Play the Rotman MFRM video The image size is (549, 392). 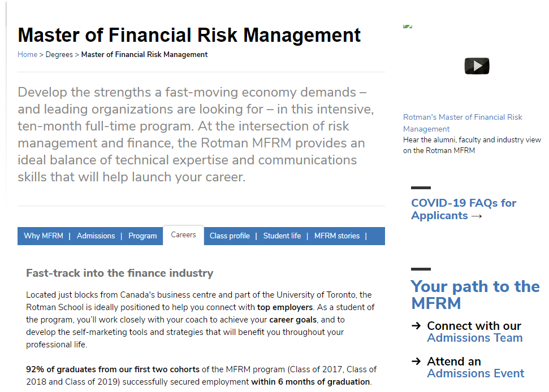point(477,66)
